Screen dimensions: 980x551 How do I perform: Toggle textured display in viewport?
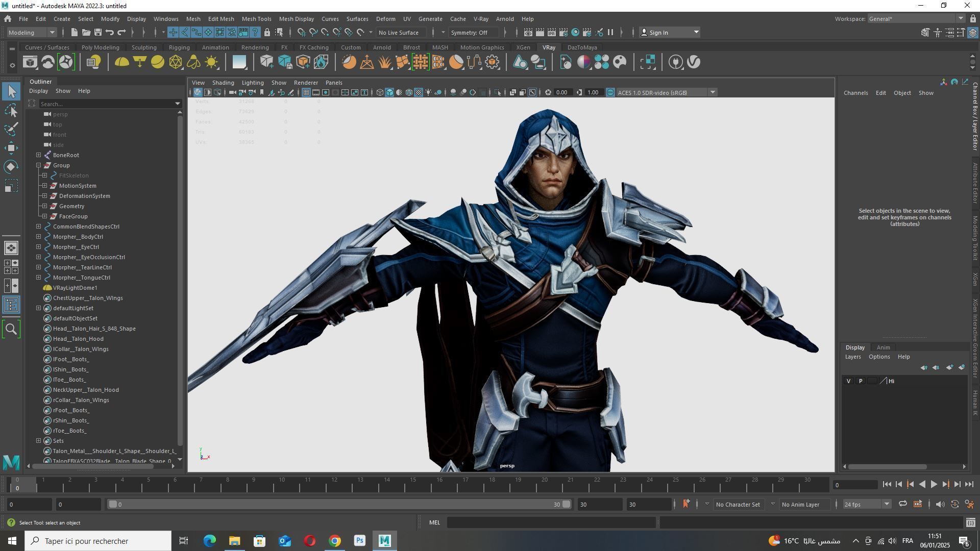click(x=419, y=92)
